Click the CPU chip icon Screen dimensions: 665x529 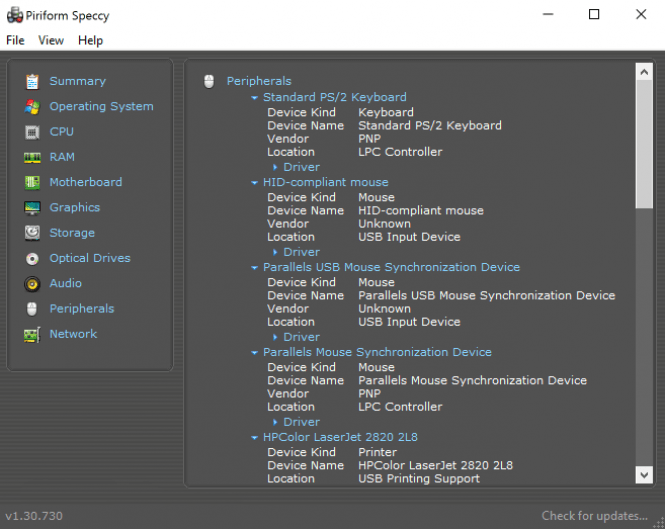[32, 132]
